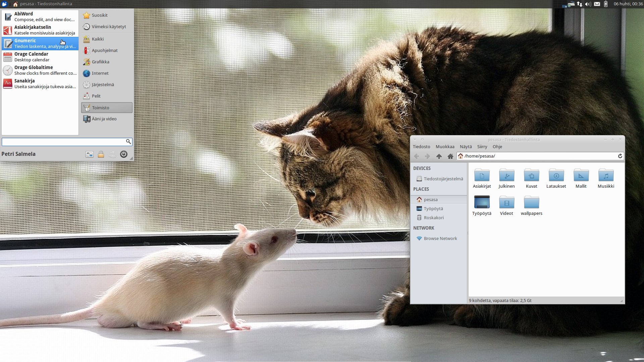Image resolution: width=644 pixels, height=362 pixels.
Task: Click the home button in file manager toolbar
Action: pyautogui.click(x=450, y=156)
